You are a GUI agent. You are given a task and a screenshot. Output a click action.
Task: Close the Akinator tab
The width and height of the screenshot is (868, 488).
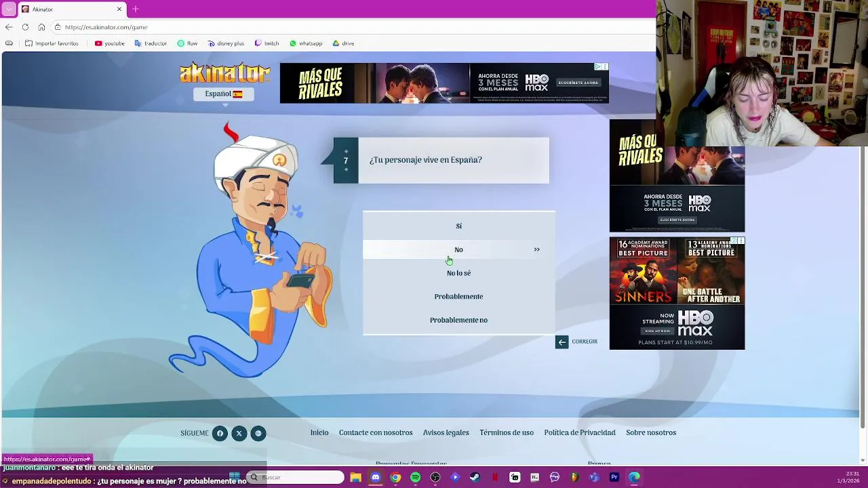[119, 9]
